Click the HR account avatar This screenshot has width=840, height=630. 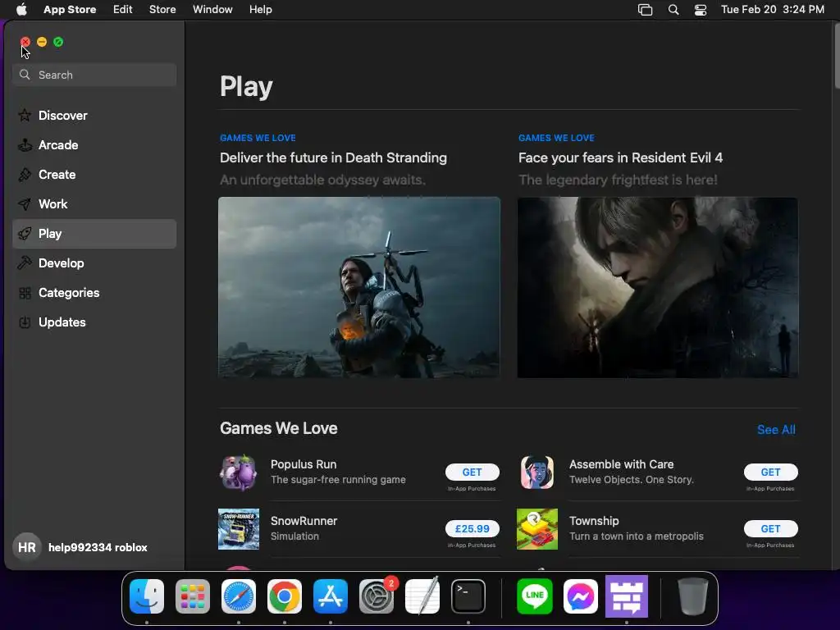pyautogui.click(x=27, y=547)
